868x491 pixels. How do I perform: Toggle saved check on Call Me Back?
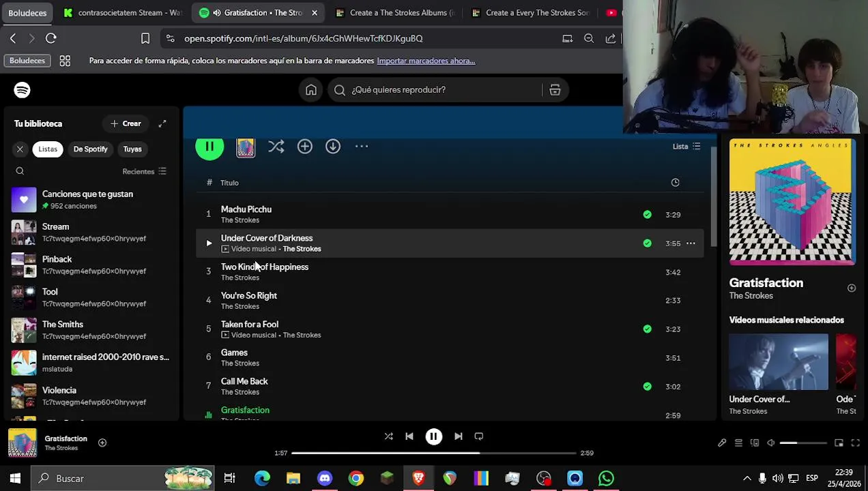(x=647, y=387)
